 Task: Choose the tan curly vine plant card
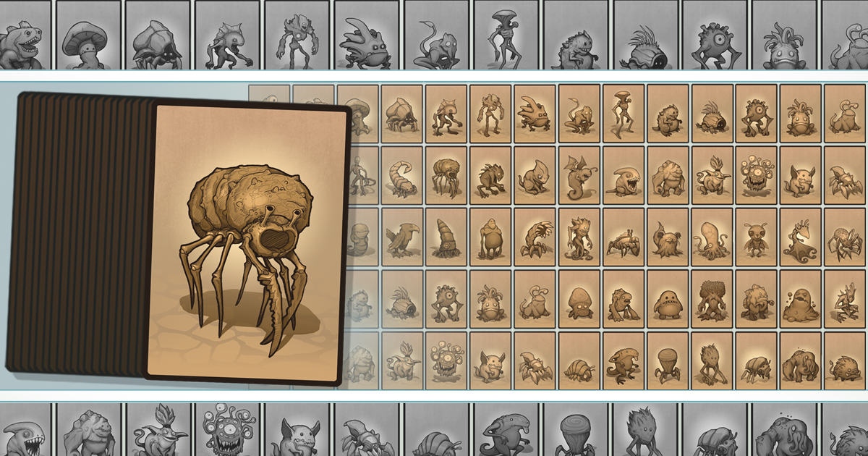click(x=801, y=237)
